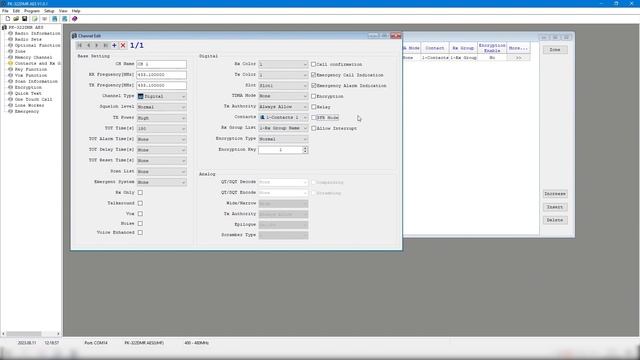Click the Open folder toolbar icon
This screenshot has height=360, width=640.
pyautogui.click(x=16, y=19)
